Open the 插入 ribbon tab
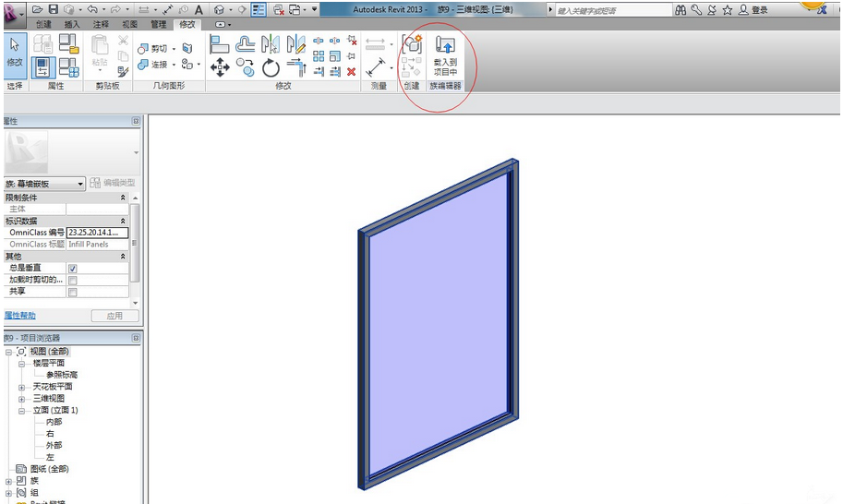The image size is (843, 504). 72,24
